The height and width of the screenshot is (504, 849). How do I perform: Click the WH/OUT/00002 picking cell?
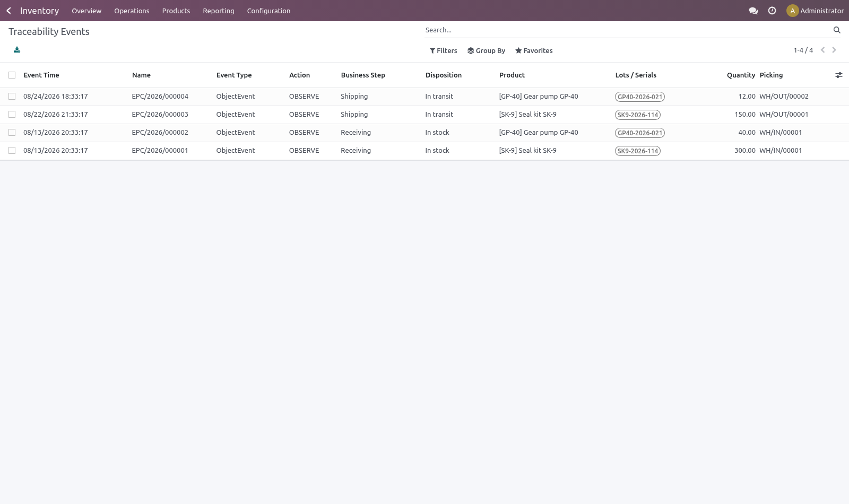tap(784, 97)
